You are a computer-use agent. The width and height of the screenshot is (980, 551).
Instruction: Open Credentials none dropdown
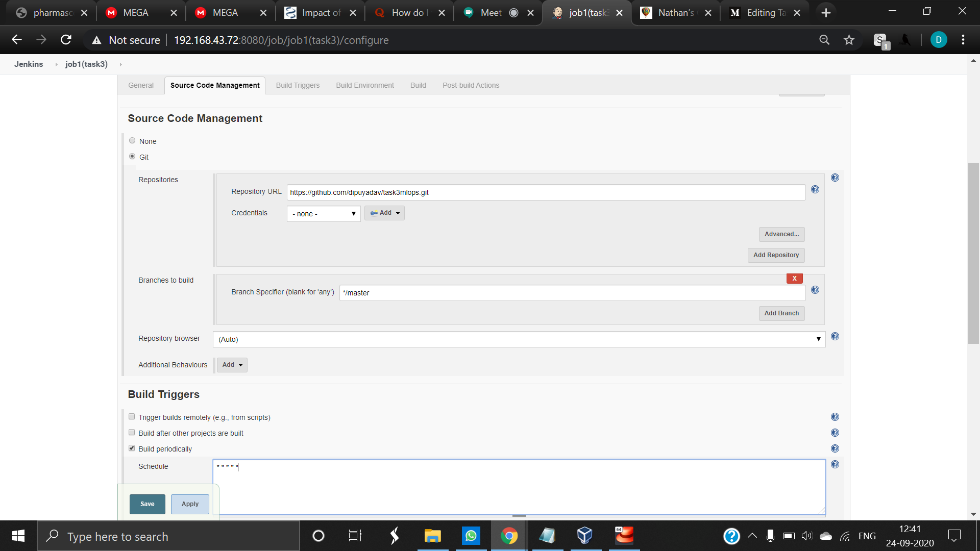tap(323, 214)
